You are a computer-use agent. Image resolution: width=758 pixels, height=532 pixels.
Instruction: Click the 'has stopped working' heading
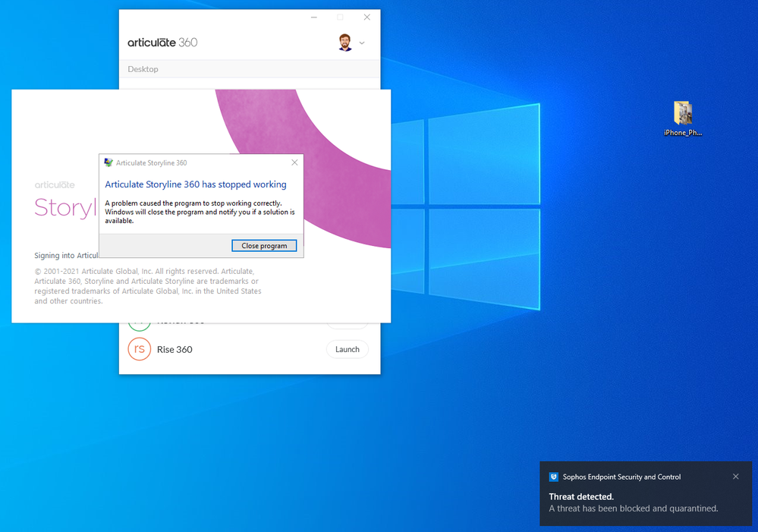click(196, 184)
